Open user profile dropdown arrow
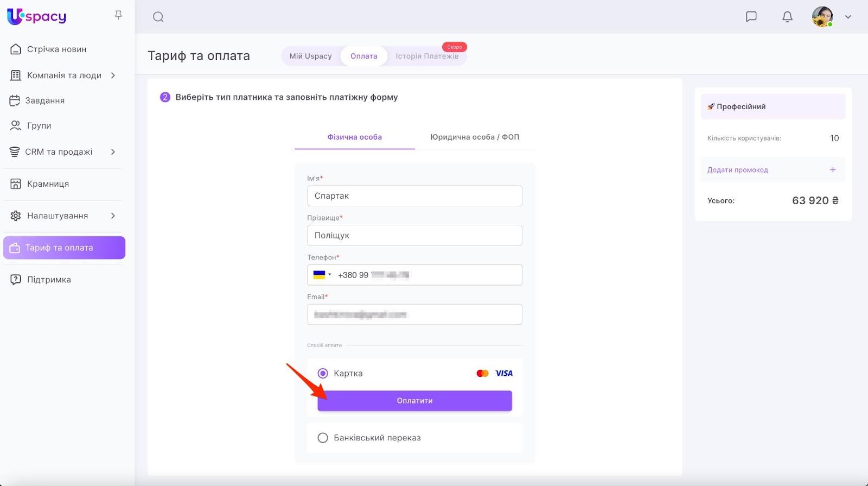The width and height of the screenshot is (868, 486). pyautogui.click(x=848, y=17)
